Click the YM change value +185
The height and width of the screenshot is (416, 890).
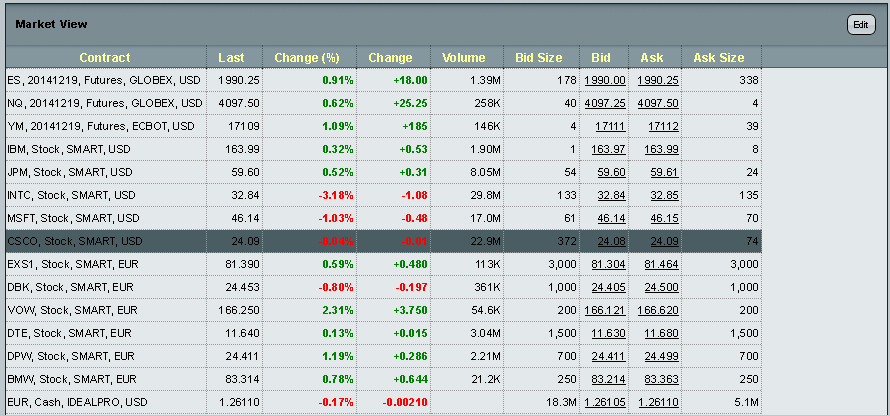tap(413, 127)
